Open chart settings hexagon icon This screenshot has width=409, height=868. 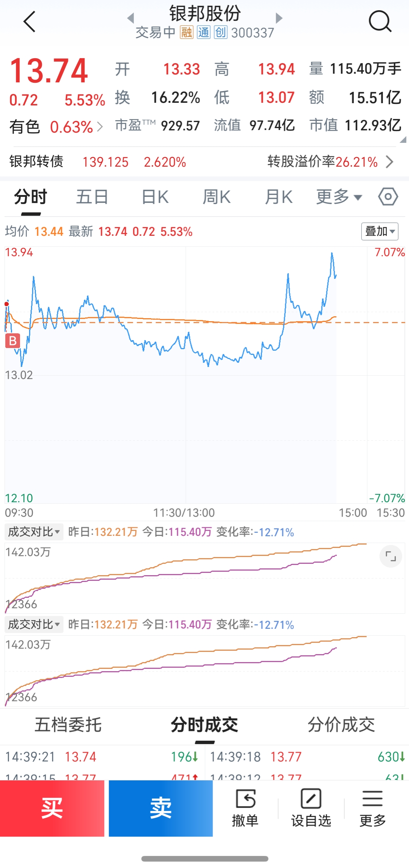coord(388,196)
